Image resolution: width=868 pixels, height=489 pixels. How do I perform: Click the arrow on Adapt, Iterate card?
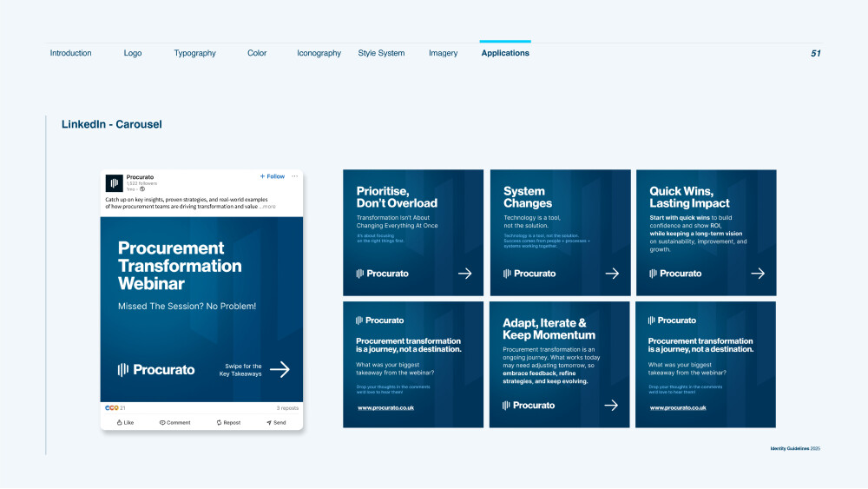[611, 406]
